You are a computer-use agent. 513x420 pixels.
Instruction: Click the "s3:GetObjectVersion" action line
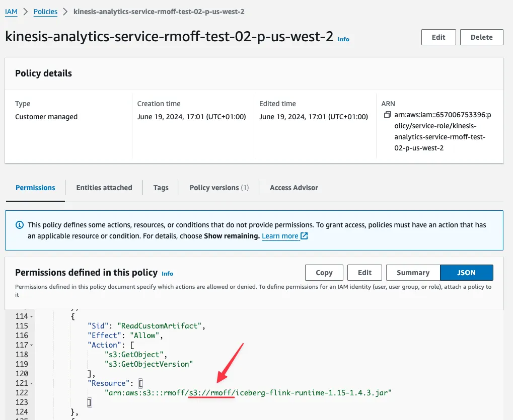149,364
